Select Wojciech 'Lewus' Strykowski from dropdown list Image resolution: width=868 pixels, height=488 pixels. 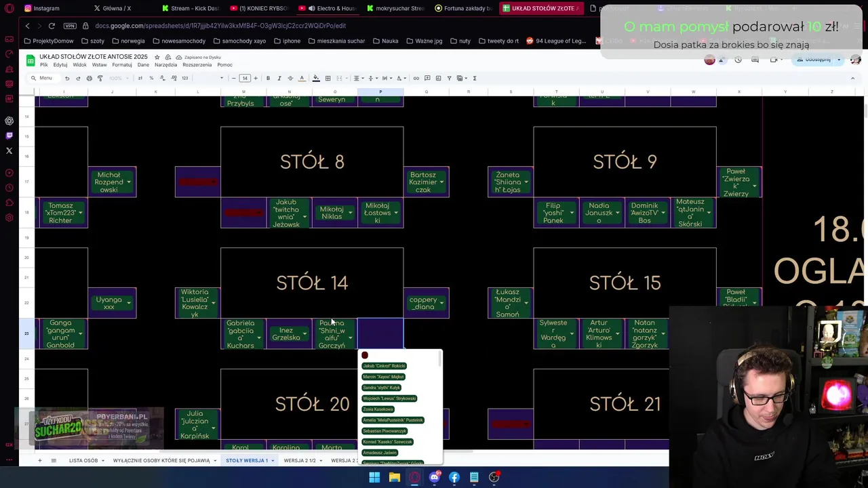[x=389, y=399]
